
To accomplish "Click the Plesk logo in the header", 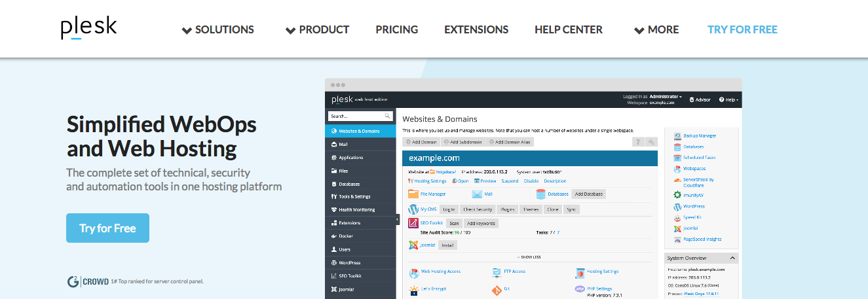I will (89, 27).
